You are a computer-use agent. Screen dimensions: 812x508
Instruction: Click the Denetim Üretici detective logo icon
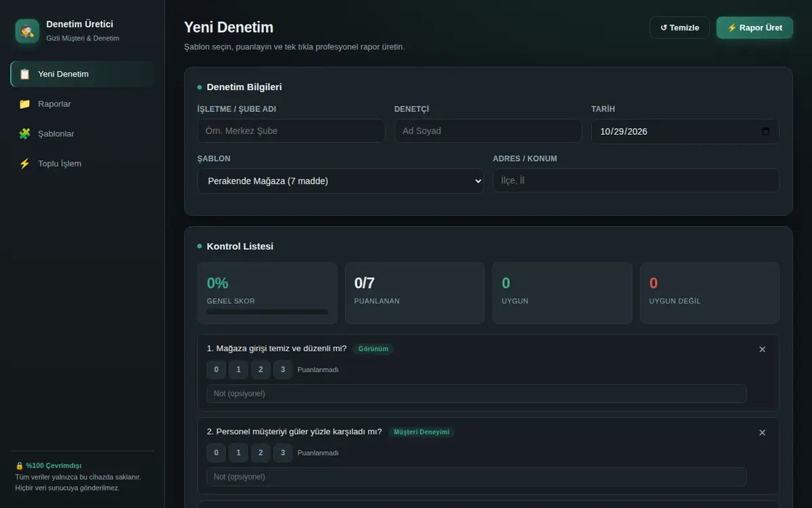pos(27,30)
